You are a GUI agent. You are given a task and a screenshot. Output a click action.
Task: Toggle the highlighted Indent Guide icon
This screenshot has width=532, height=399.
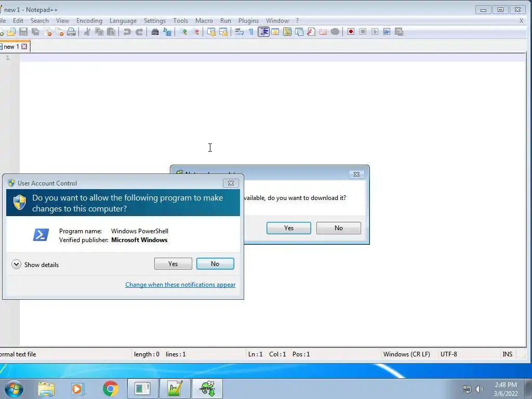(263, 32)
